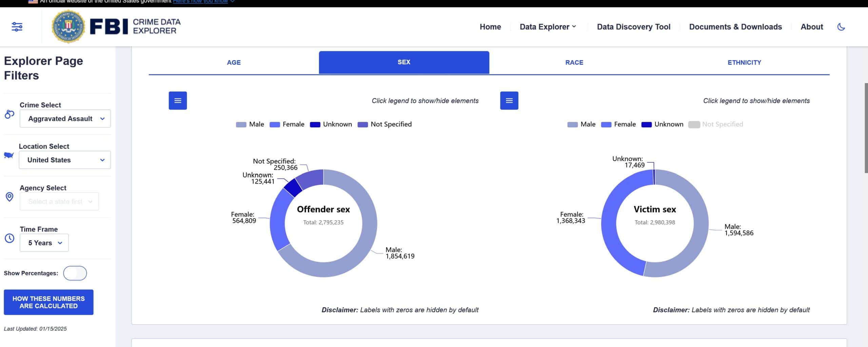
Task: Hide Female in Offender sex legend
Action: click(287, 124)
